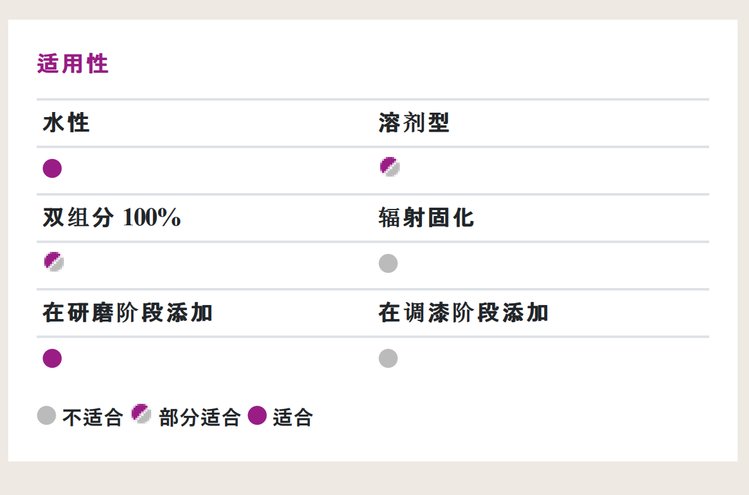This screenshot has height=495, width=749.
Task: Click the half-filled legend dot beside 部分适合
Action: (x=142, y=415)
